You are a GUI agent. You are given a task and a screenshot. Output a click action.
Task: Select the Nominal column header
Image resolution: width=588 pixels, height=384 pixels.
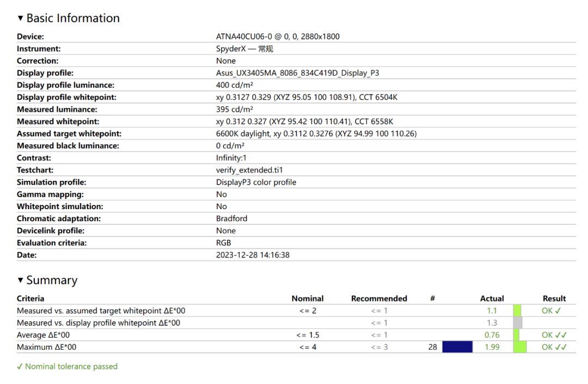(308, 298)
